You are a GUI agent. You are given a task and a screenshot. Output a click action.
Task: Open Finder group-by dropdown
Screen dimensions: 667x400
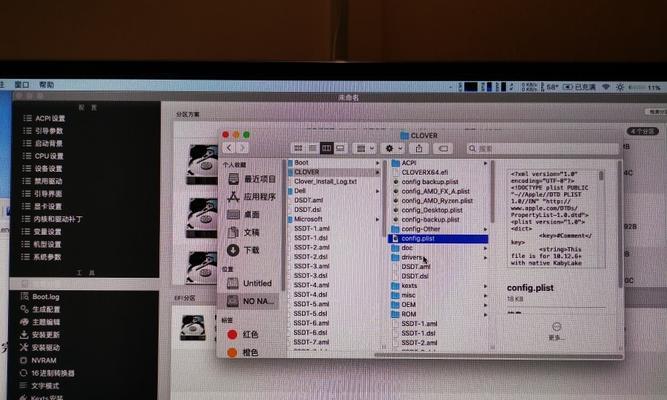365,148
